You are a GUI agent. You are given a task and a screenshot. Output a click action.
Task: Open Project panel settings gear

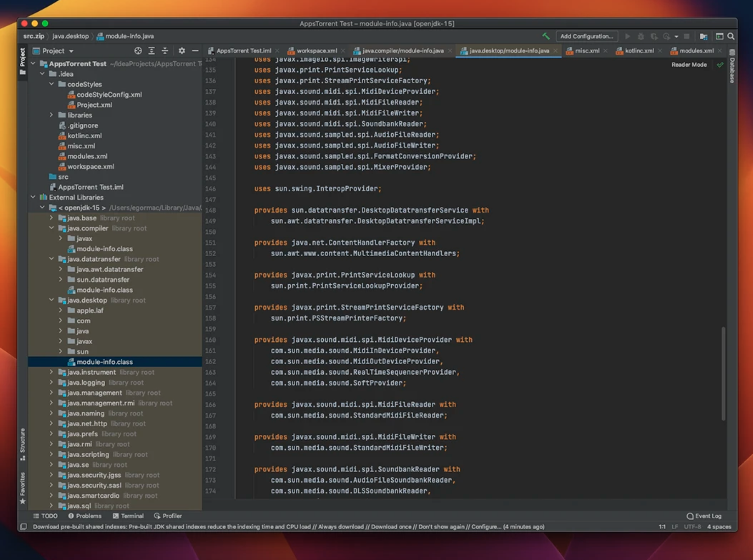point(181,51)
